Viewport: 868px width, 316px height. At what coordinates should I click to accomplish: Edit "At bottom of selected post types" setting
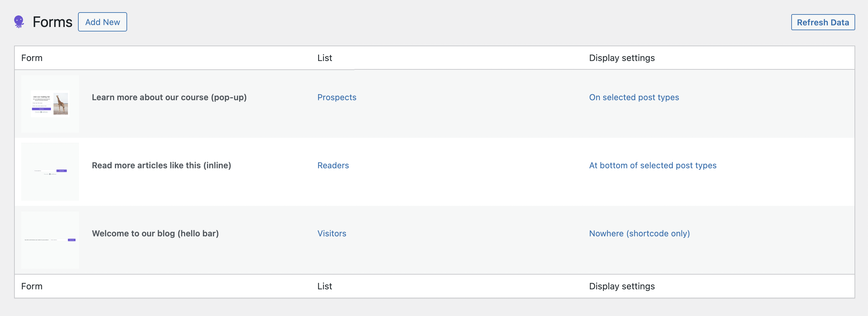[652, 166]
